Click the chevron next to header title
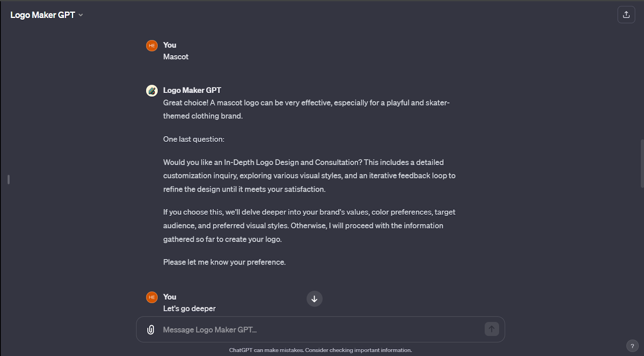Screen dimensions: 644x356 81,15
